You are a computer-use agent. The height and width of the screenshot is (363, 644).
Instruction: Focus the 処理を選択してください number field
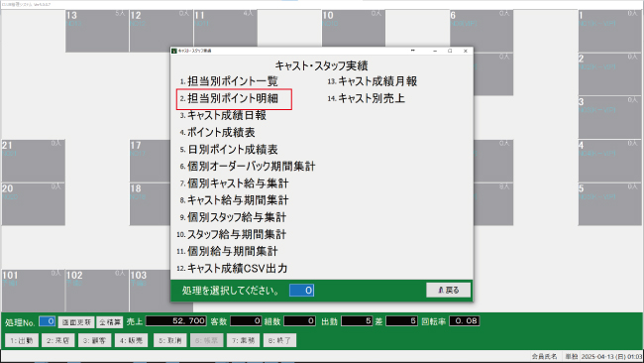(301, 291)
